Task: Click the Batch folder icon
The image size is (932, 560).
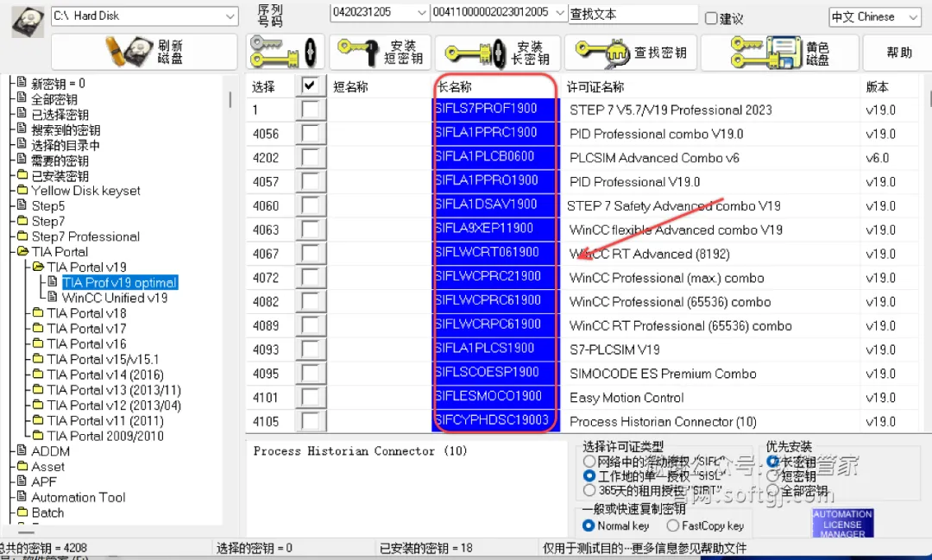Action: pyautogui.click(x=22, y=512)
